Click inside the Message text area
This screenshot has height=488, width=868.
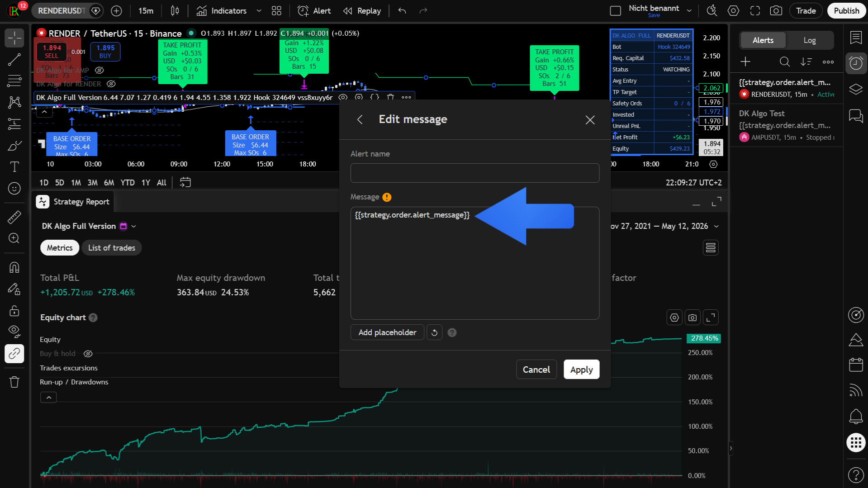tap(475, 263)
